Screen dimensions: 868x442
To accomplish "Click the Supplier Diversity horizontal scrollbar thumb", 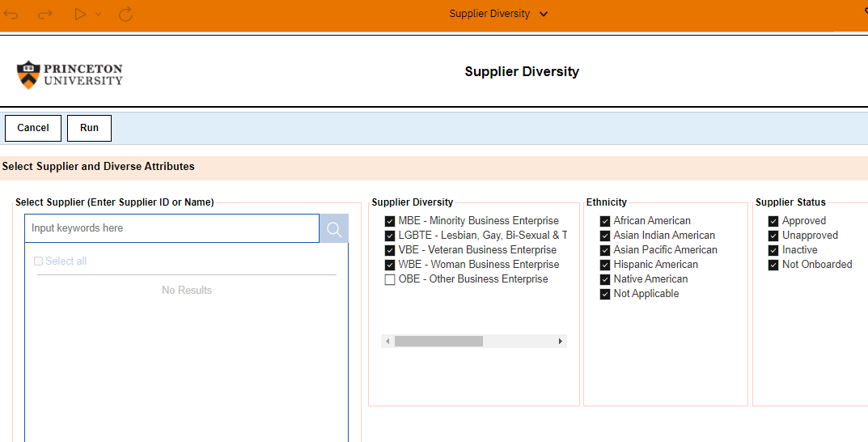I will tap(438, 341).
